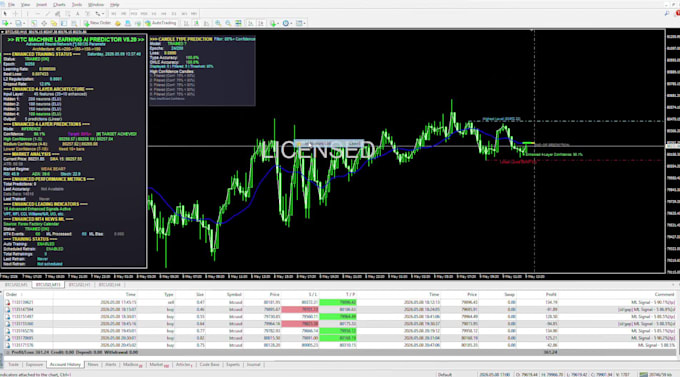Tile the chart windows
This screenshot has height=377, width=680.
pos(238,23)
